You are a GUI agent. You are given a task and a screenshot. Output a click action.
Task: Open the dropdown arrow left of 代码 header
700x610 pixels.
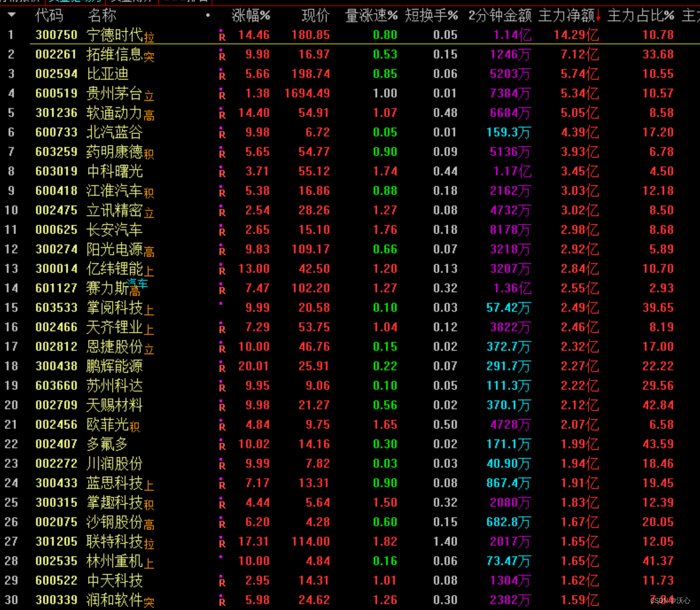pyautogui.click(x=12, y=15)
